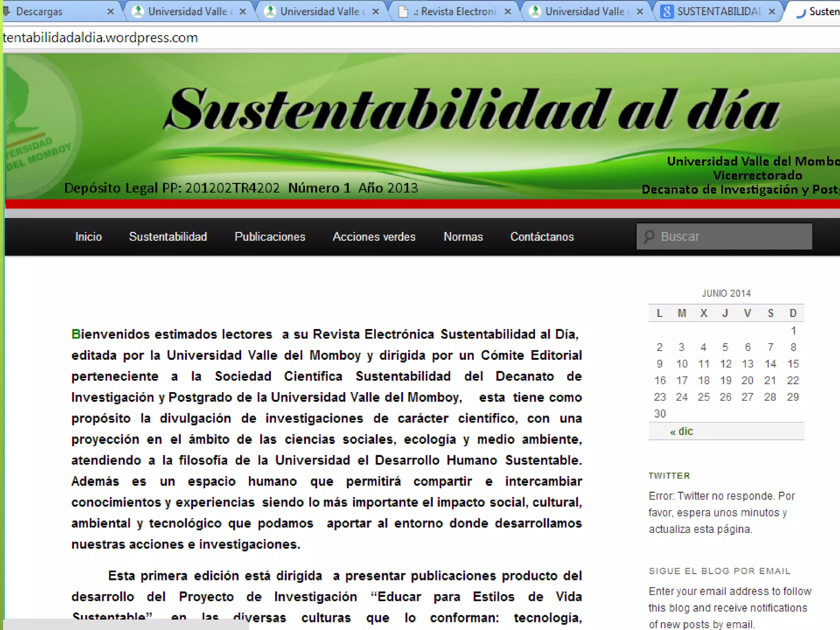Close the Revista Electronica tab
Image resolution: width=840 pixels, height=630 pixels.
(508, 12)
